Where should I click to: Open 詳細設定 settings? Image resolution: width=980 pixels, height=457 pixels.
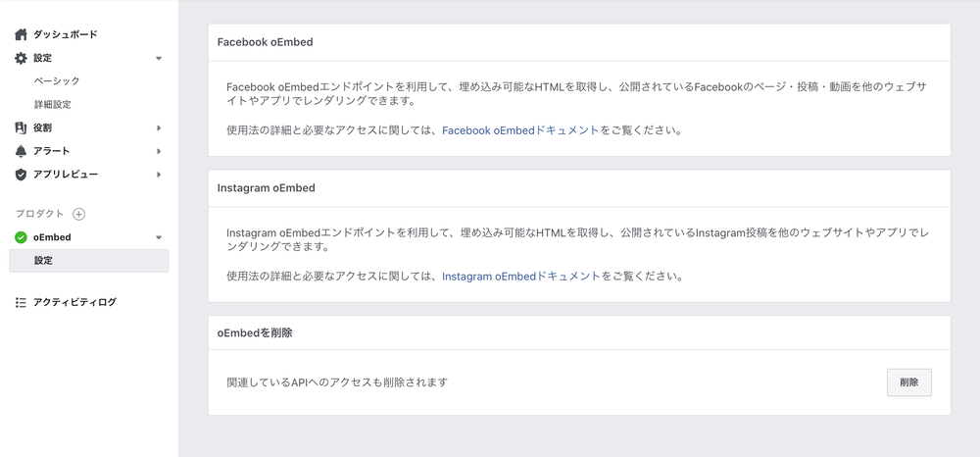coord(53,104)
